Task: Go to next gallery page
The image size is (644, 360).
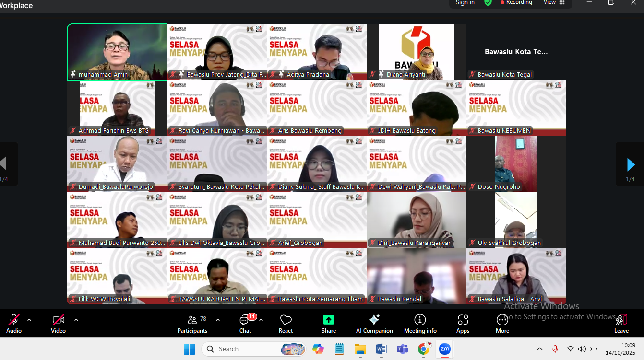Action: point(631,164)
